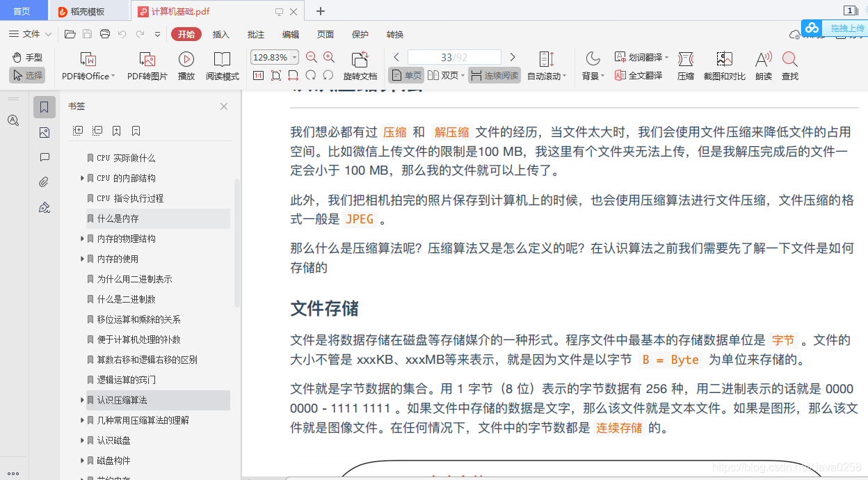This screenshot has height=480, width=868.
Task: Open a new tab with plus button
Action: point(321,11)
